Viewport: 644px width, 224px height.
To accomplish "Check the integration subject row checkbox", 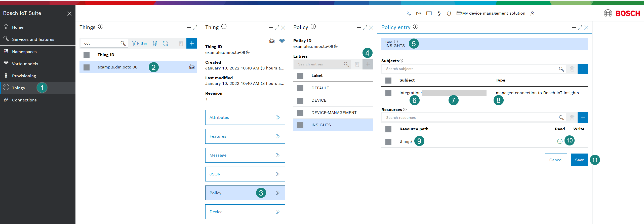I will (388, 93).
